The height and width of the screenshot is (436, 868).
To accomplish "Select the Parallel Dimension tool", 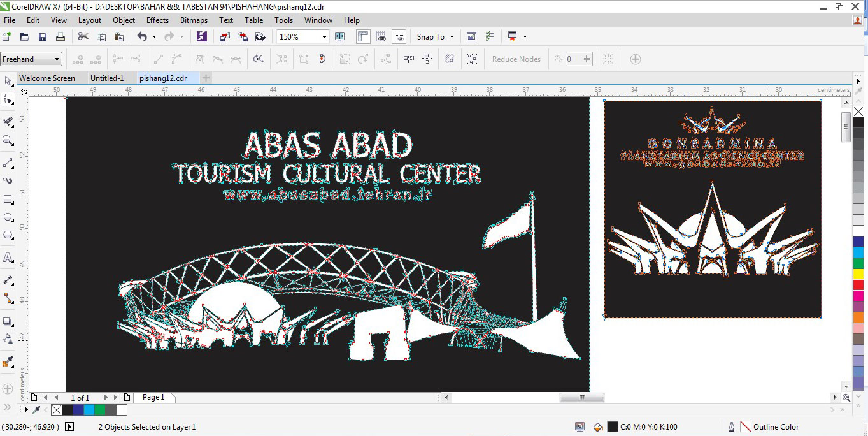I will tap(8, 280).
